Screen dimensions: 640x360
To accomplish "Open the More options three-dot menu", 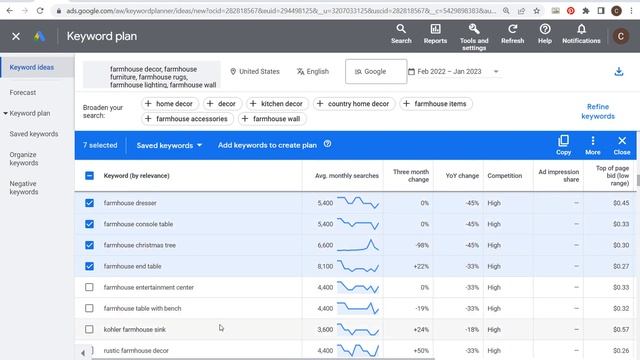I will [x=593, y=145].
